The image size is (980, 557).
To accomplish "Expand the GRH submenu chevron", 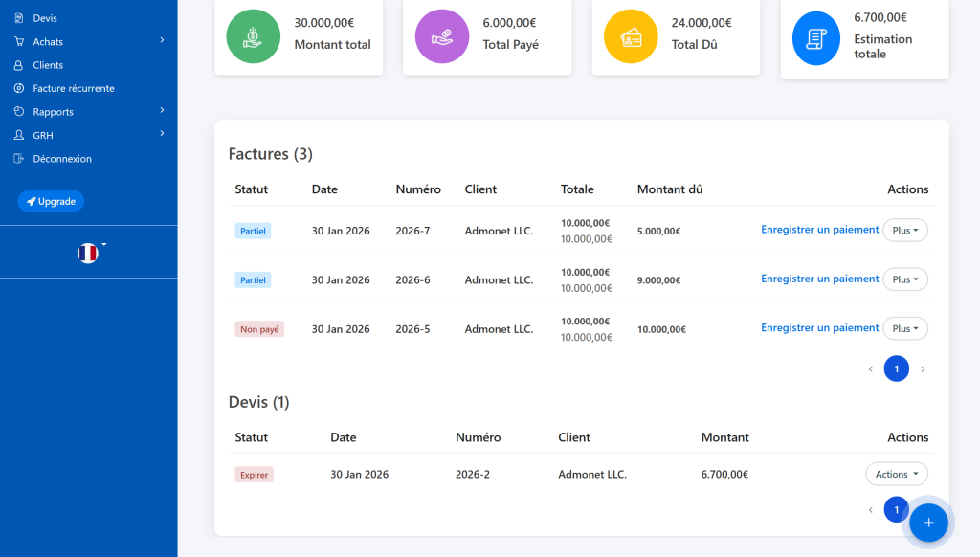I will (x=162, y=134).
